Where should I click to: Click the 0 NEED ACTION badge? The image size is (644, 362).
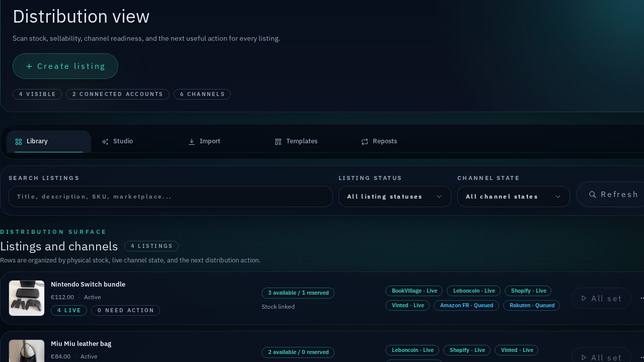125,310
